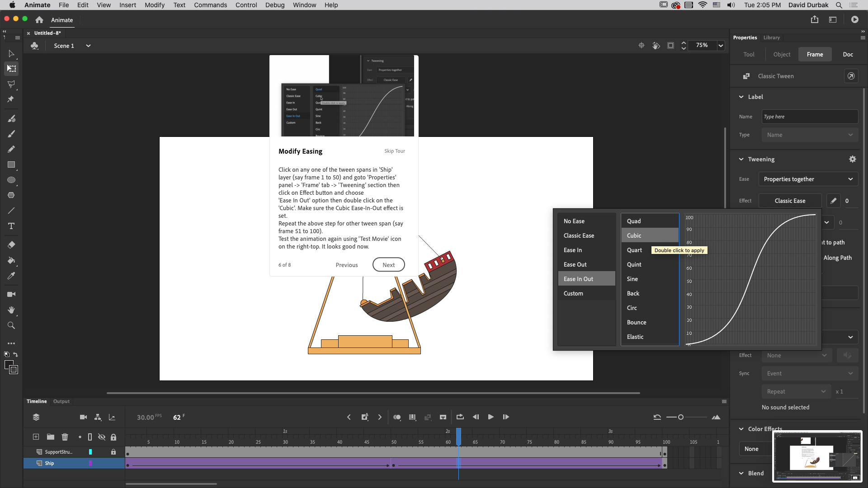
Task: Select the Eyedropper tool
Action: (11, 276)
